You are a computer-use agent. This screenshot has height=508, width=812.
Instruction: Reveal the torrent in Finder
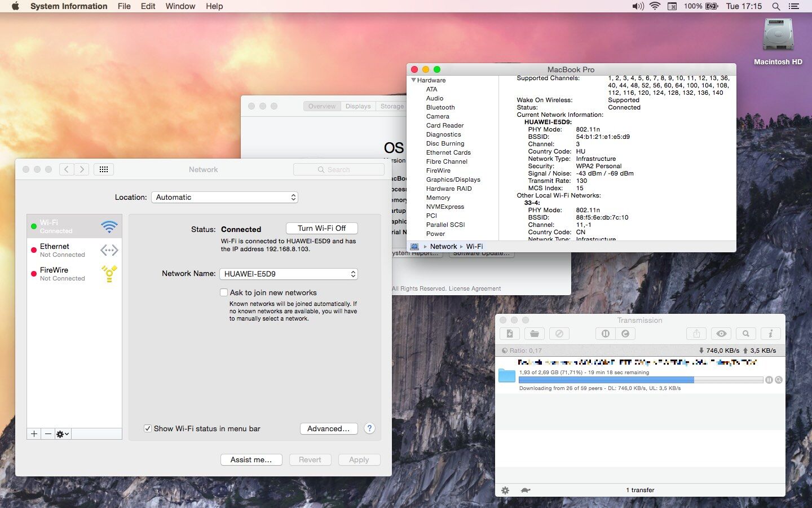[779, 380]
